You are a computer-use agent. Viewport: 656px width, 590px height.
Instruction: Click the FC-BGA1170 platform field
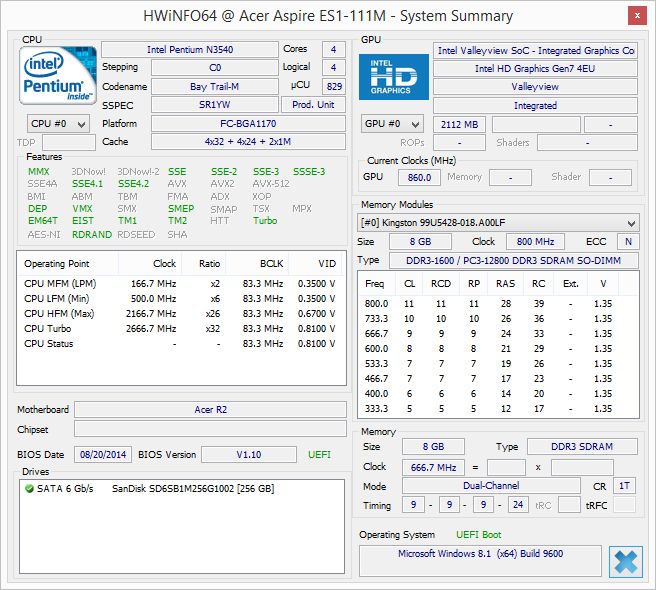point(248,124)
